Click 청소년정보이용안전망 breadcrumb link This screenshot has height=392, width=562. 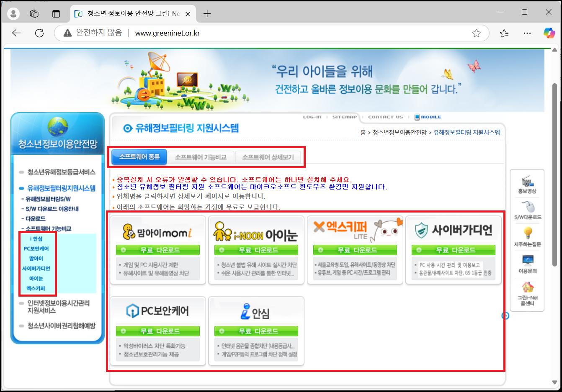pyautogui.click(x=400, y=132)
